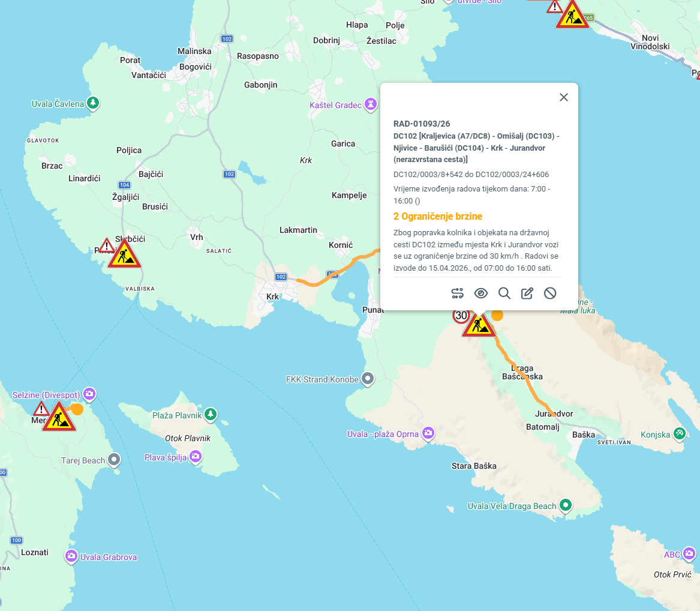Click the FKK-Strand Konobe pin

pyautogui.click(x=368, y=379)
